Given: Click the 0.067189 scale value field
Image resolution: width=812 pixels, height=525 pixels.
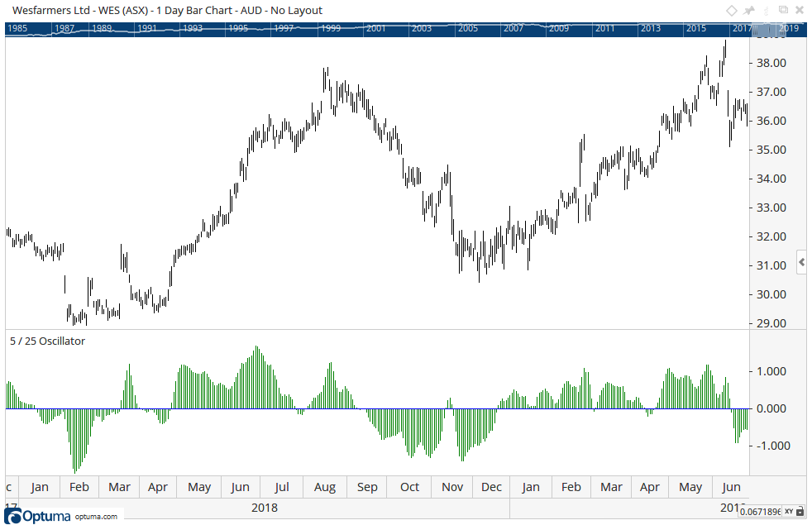Looking at the screenshot, I should pos(760,512).
